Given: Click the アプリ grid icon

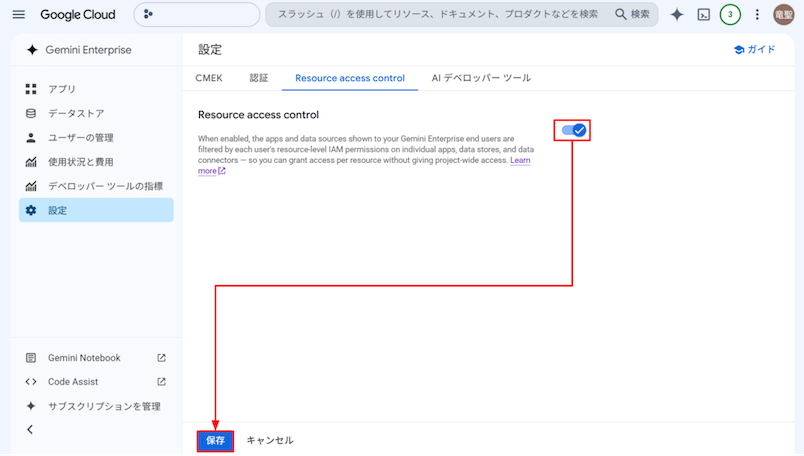Looking at the screenshot, I should click(31, 89).
